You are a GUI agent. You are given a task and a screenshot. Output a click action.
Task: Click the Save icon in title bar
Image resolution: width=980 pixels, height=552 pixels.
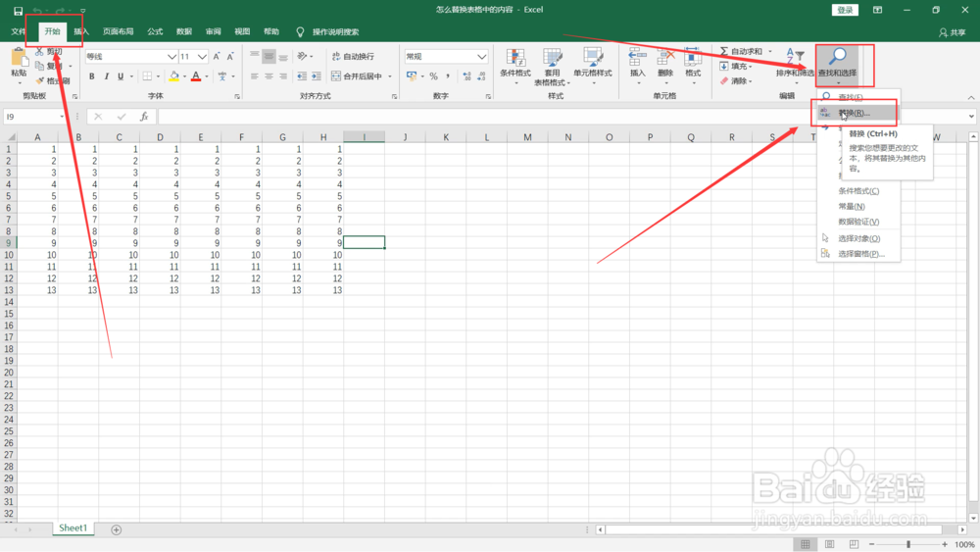tap(18, 11)
